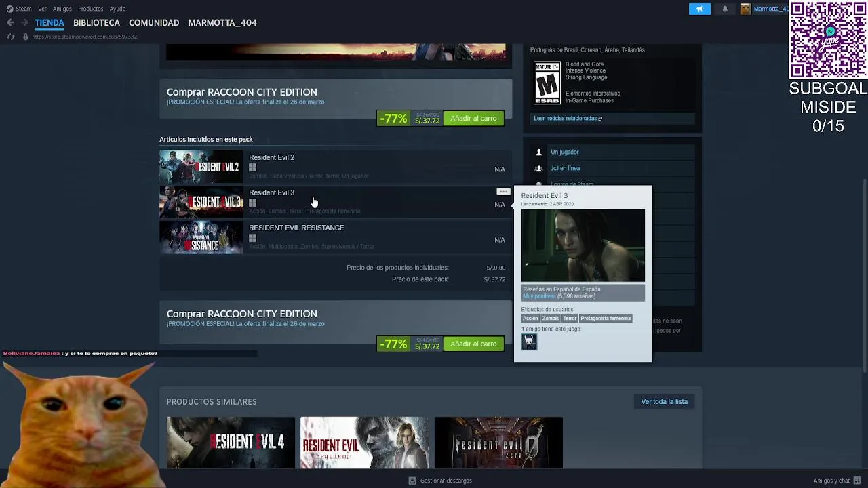
Task: Reload the store page
Action: coord(10,37)
